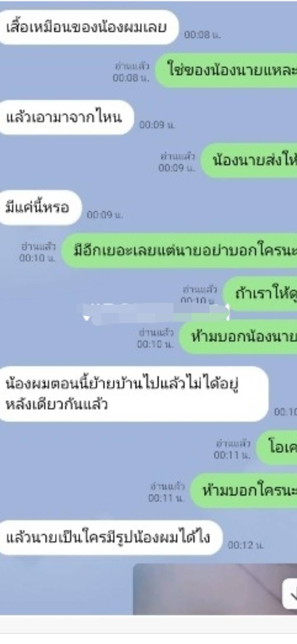This screenshot has height=644, width=297.
Task: Select the message 'มีแค่นี้หรอ'
Action: click(x=40, y=208)
